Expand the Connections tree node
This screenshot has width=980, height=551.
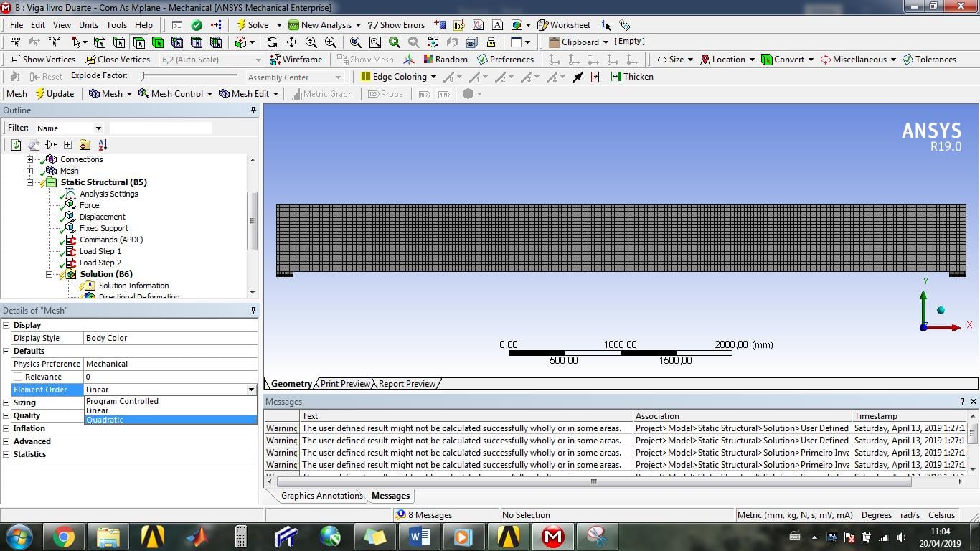tap(30, 159)
